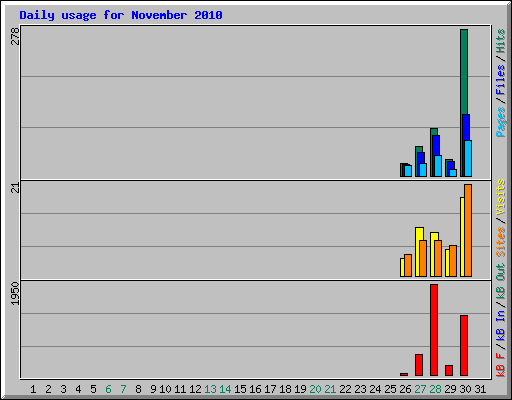The width and height of the screenshot is (512, 400).
Task: Click day number 22 on the axis
Action: (345, 389)
